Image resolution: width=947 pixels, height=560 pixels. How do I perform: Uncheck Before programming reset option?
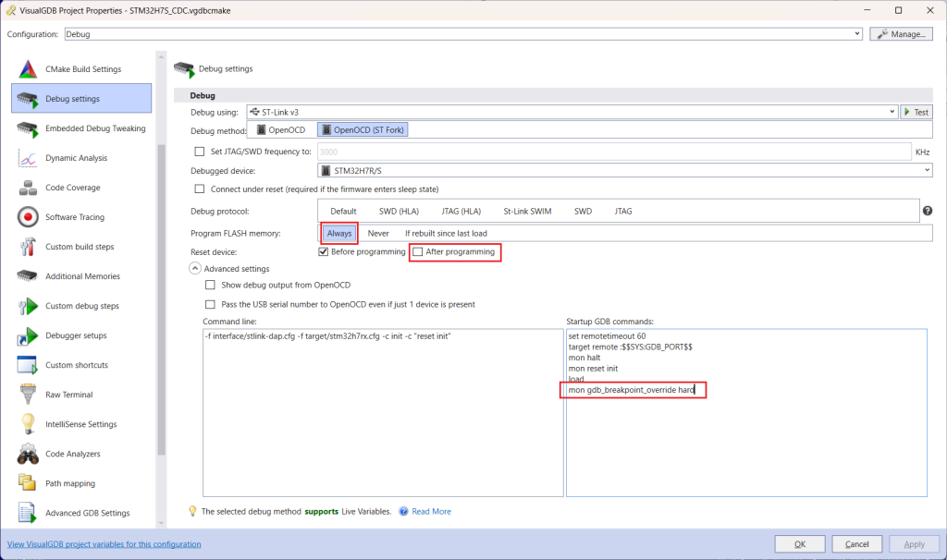coord(323,251)
